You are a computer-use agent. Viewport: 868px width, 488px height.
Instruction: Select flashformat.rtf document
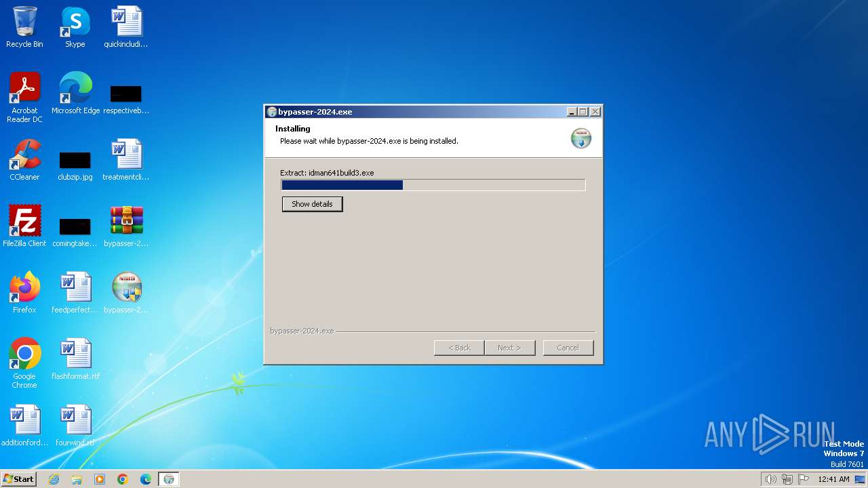75,359
